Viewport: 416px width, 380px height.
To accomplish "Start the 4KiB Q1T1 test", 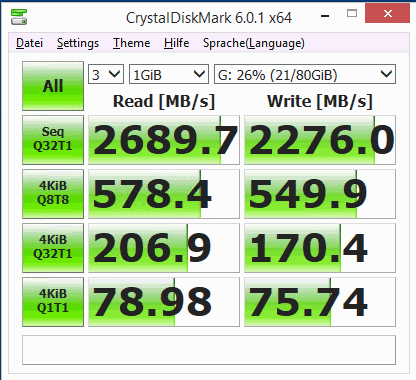I will (53, 302).
